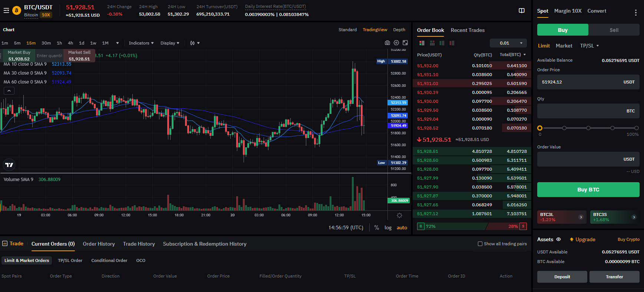Click the Upgrade link
Screen dimensions: 644x292
582,240
